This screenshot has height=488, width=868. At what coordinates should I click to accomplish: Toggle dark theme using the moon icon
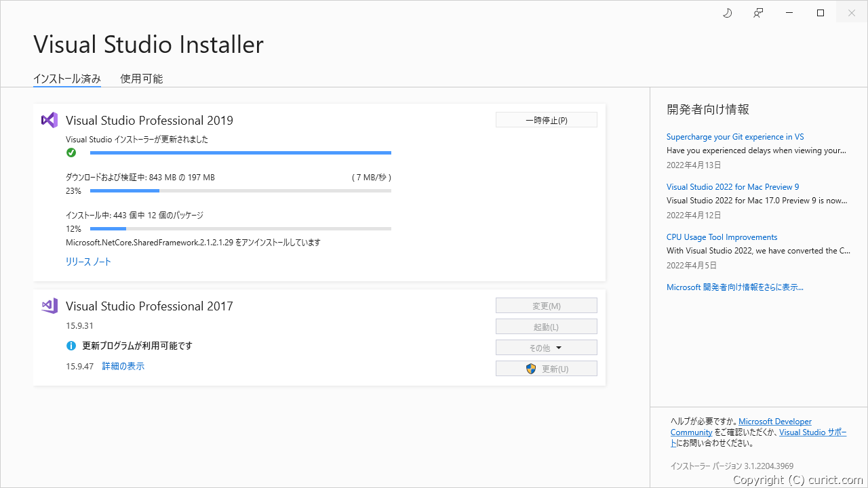click(x=727, y=12)
